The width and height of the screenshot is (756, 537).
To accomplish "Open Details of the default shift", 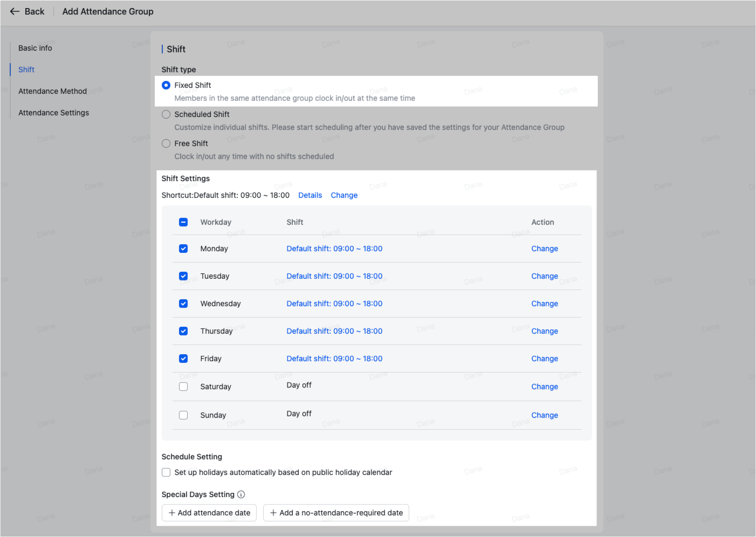I will tap(310, 195).
